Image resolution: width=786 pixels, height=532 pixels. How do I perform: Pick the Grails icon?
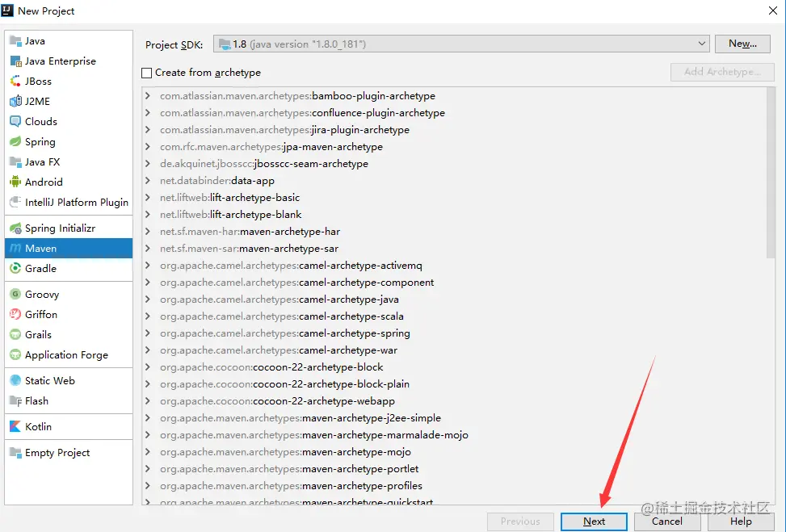(x=15, y=335)
